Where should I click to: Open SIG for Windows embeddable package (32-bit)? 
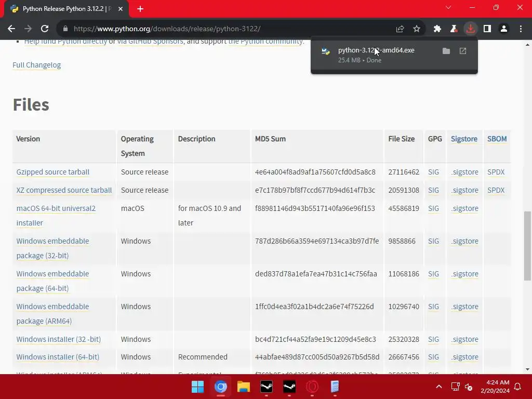click(x=433, y=241)
